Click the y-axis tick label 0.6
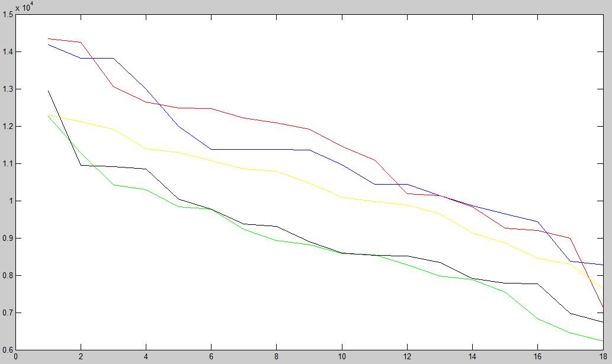 pyautogui.click(x=7, y=350)
